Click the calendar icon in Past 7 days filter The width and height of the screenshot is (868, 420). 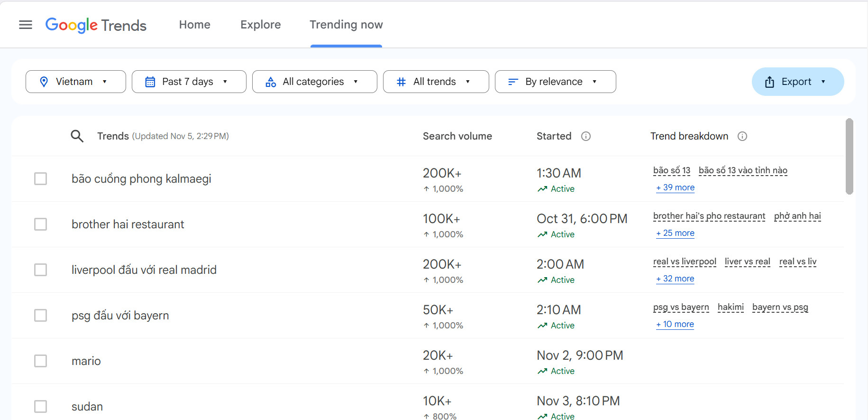click(150, 82)
